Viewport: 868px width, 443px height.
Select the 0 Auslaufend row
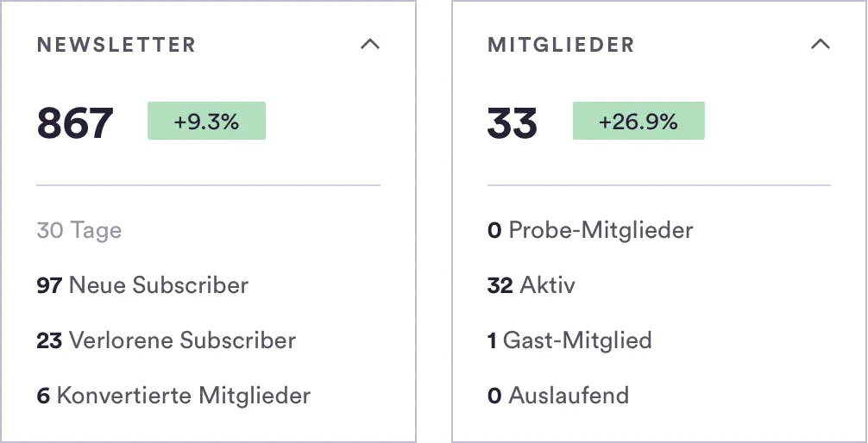(x=558, y=396)
